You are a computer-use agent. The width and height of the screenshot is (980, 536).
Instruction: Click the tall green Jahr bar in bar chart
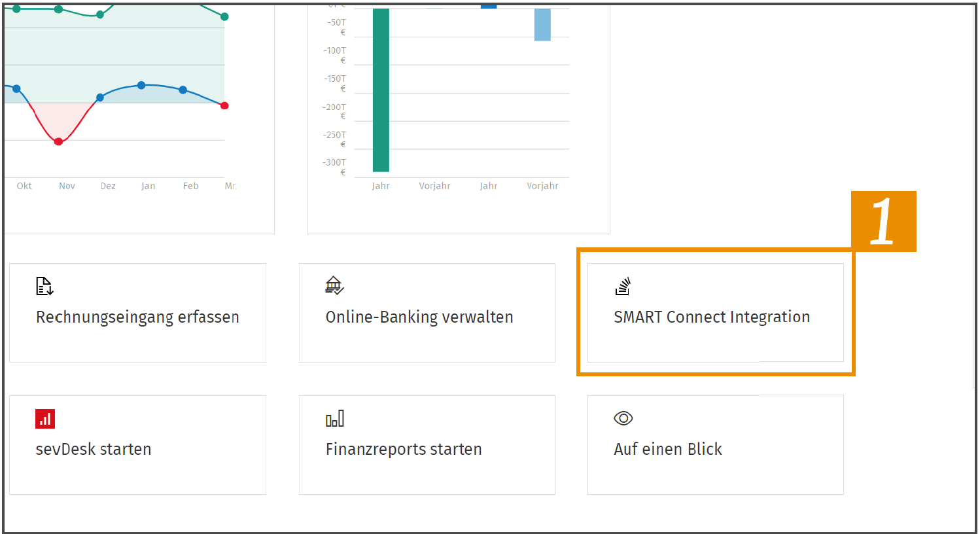click(x=381, y=90)
